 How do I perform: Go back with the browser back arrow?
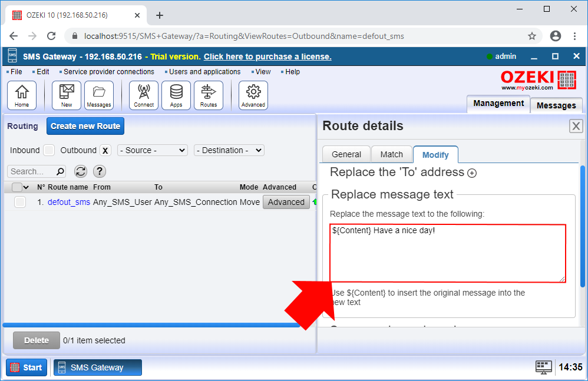tap(14, 36)
